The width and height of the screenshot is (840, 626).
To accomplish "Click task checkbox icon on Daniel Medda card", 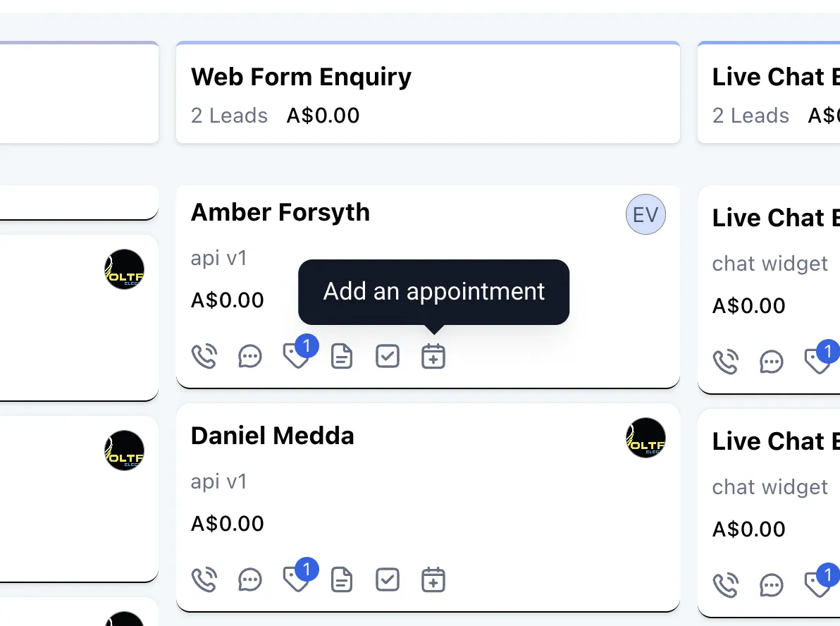I will pos(388,579).
